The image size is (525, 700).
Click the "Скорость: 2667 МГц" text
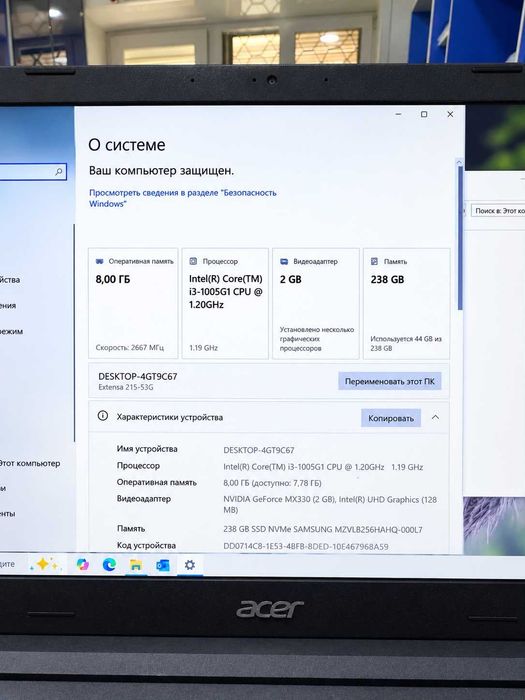129,347
